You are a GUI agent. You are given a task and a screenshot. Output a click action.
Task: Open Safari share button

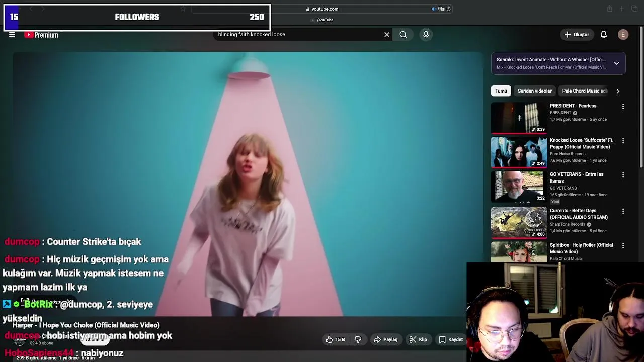tap(609, 9)
